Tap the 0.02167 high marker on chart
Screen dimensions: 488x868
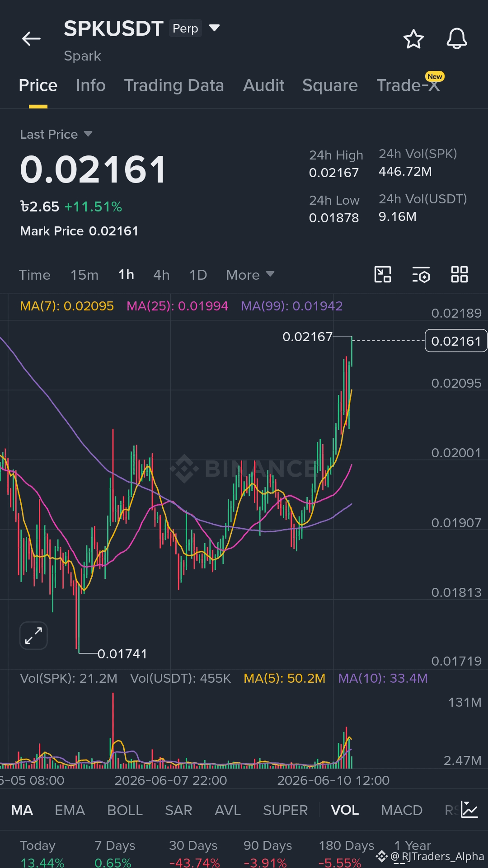tap(307, 337)
